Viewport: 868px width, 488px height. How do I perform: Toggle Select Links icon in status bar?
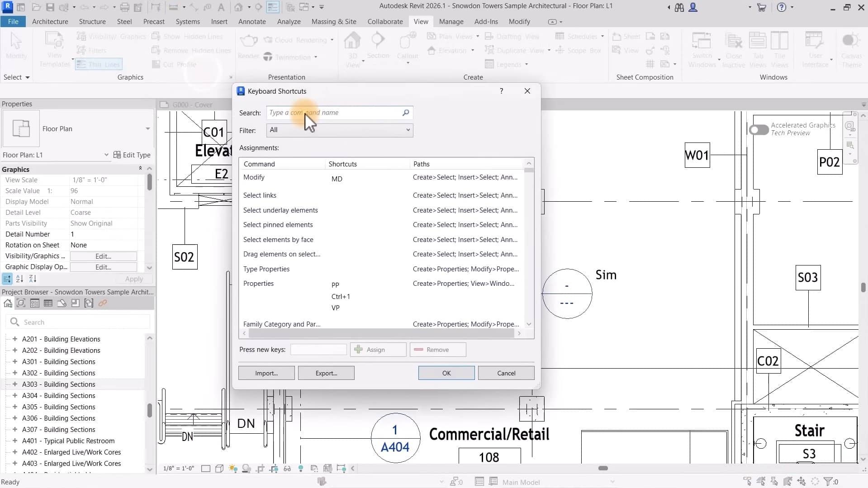[747, 482]
